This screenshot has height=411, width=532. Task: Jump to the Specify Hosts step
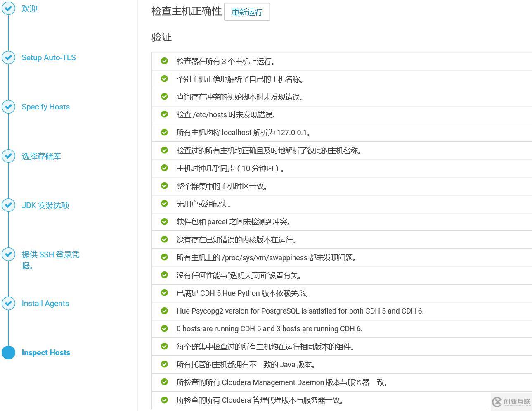coord(46,107)
